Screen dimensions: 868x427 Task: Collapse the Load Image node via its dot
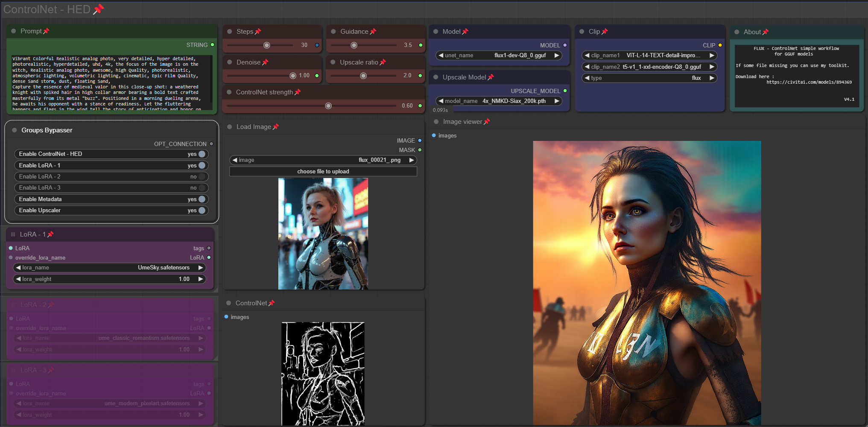pos(230,127)
